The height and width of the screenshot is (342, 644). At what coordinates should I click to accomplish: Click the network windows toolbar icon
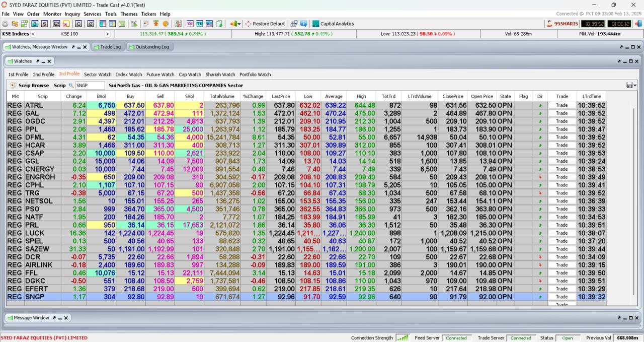pos(294,24)
